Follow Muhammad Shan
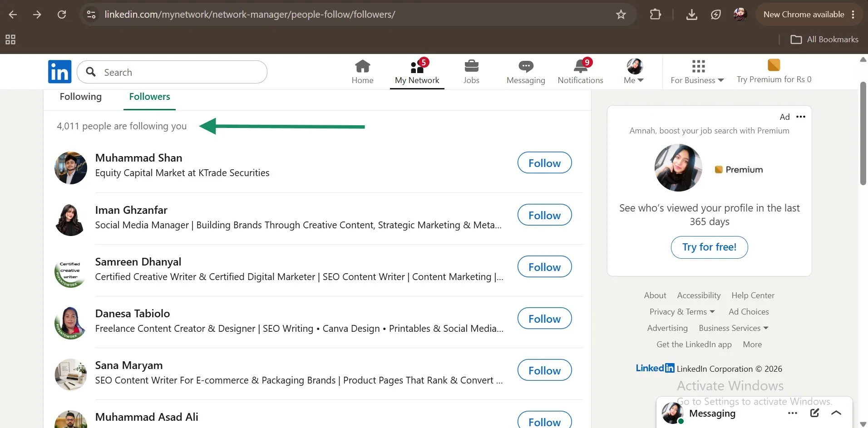Viewport: 868px width, 428px height. coord(544,163)
